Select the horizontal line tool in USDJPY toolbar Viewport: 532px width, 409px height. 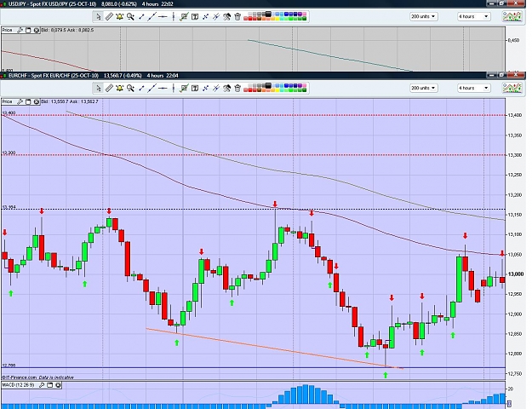coord(163,17)
